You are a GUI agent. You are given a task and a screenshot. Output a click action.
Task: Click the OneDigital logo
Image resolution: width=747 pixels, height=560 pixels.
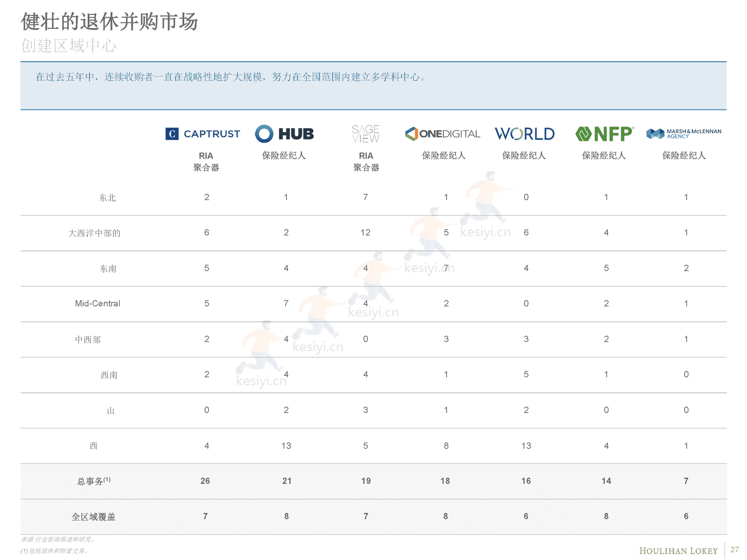pyautogui.click(x=442, y=134)
